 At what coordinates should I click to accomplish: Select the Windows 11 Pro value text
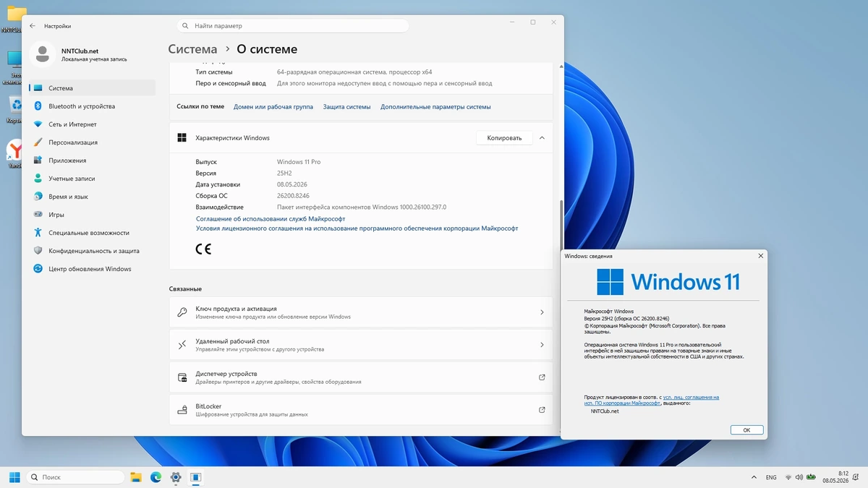299,162
